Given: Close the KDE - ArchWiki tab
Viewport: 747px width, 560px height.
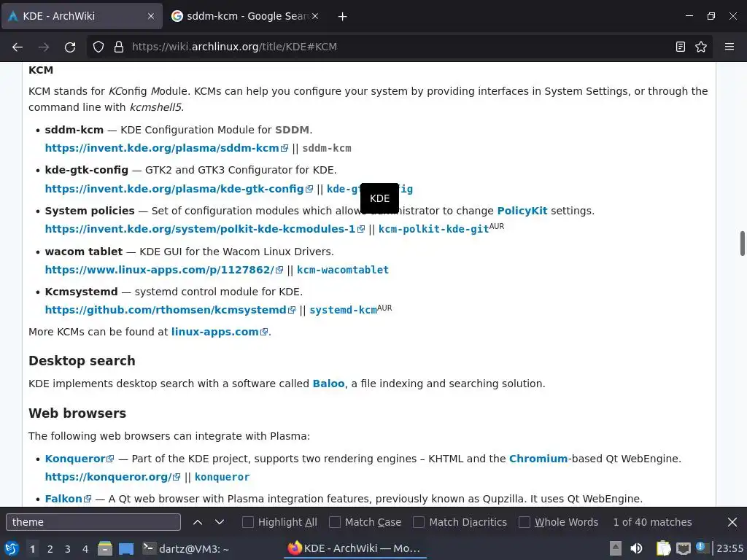Looking at the screenshot, I should [x=151, y=16].
